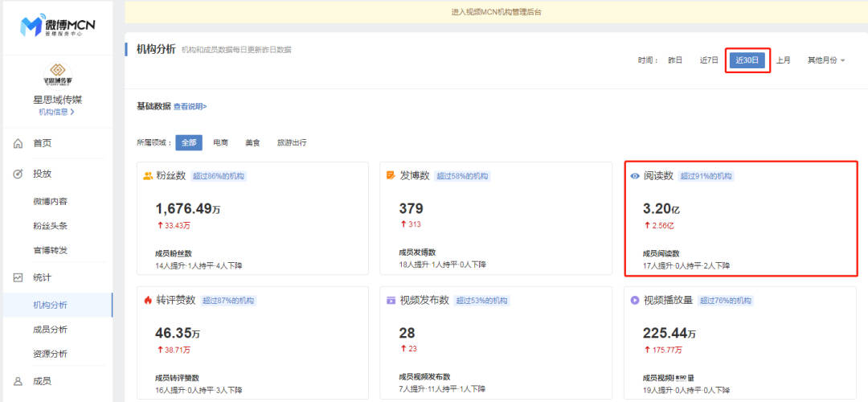Click the 33.43万 increase figure
The image size is (868, 402).
click(174, 225)
